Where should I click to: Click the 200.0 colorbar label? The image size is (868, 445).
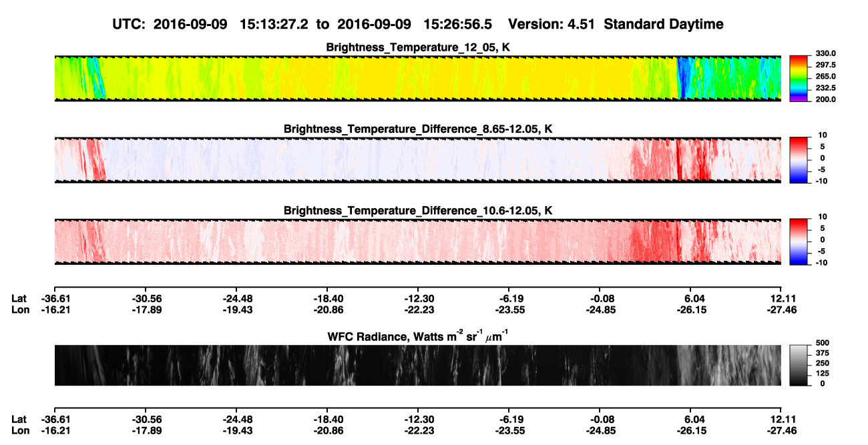tap(825, 99)
